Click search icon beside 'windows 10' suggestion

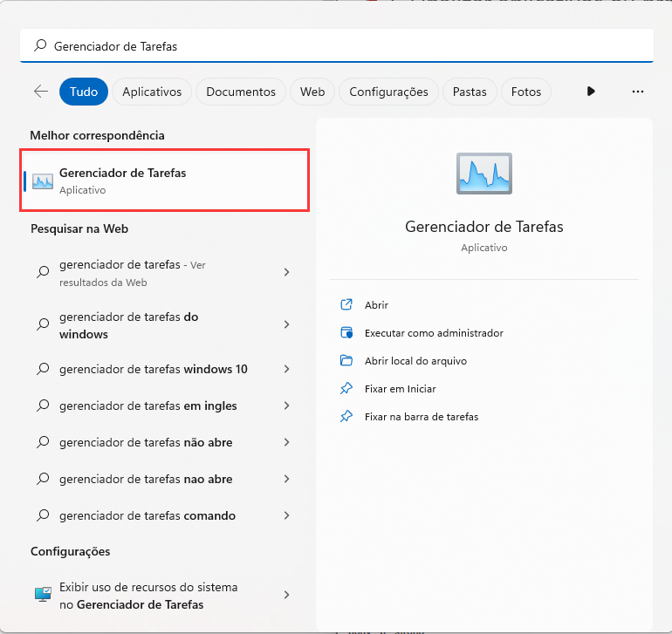(43, 369)
